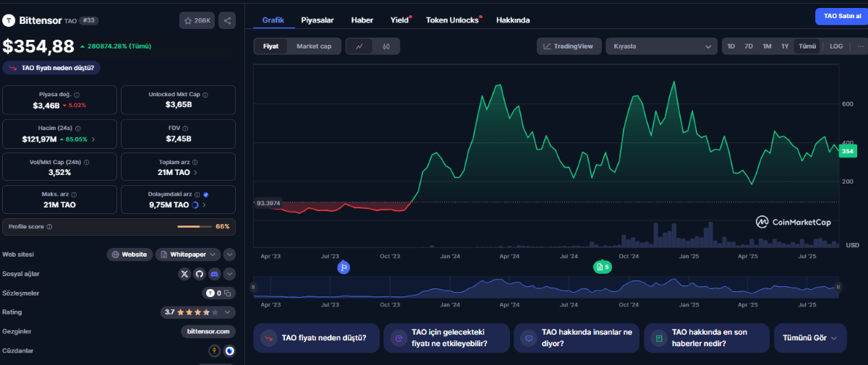The width and height of the screenshot is (868, 365).
Task: Copy the contract address icon
Action: tap(227, 293)
